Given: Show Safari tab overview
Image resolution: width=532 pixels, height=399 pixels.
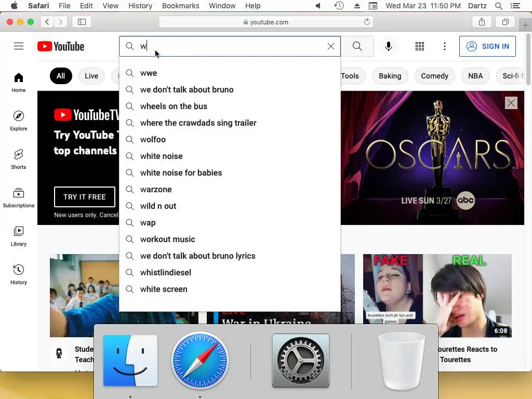Looking at the screenshot, I should 505,22.
